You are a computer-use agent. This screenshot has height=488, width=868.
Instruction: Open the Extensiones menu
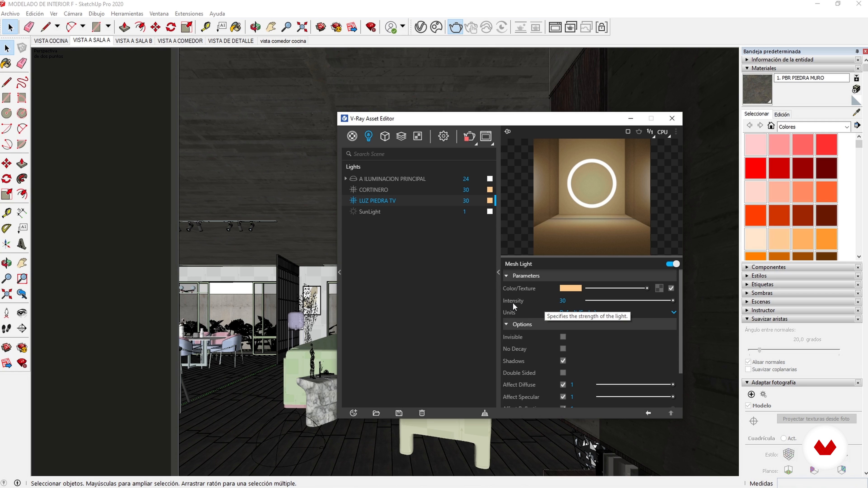pyautogui.click(x=189, y=14)
